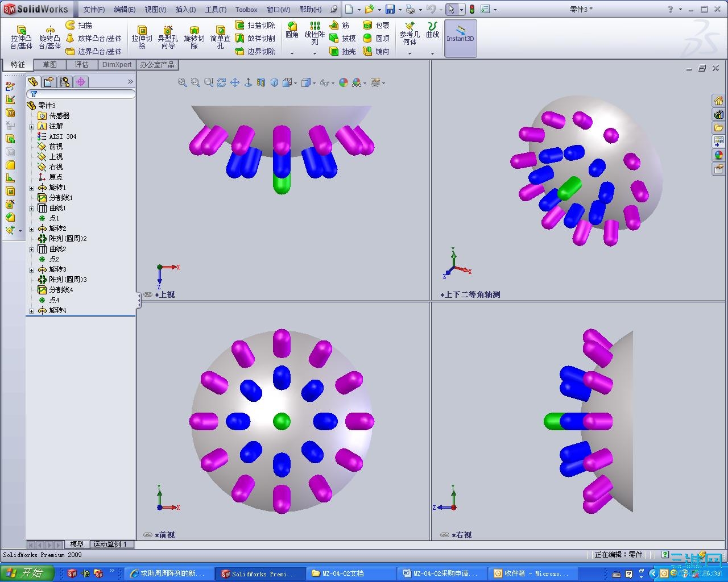Viewport: 728px width, 582px height.
Task: Expand the 曲线2 feature node
Action: [32, 249]
